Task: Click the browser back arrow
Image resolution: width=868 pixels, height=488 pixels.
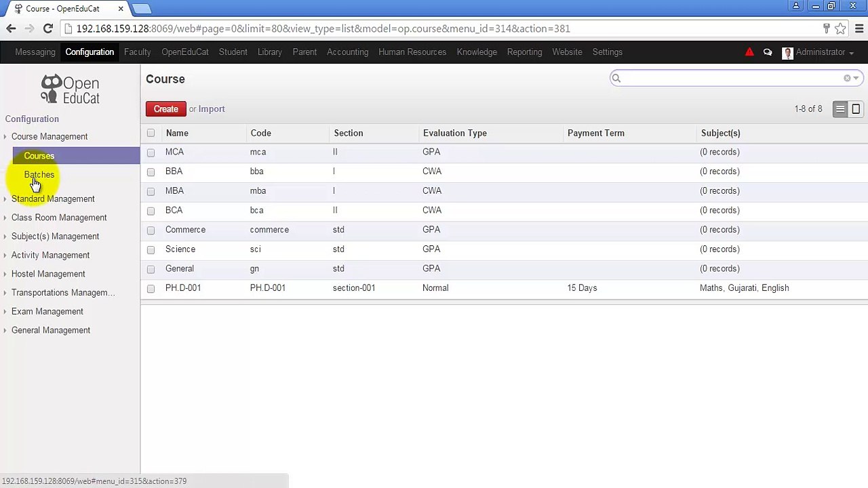Action: [x=11, y=28]
